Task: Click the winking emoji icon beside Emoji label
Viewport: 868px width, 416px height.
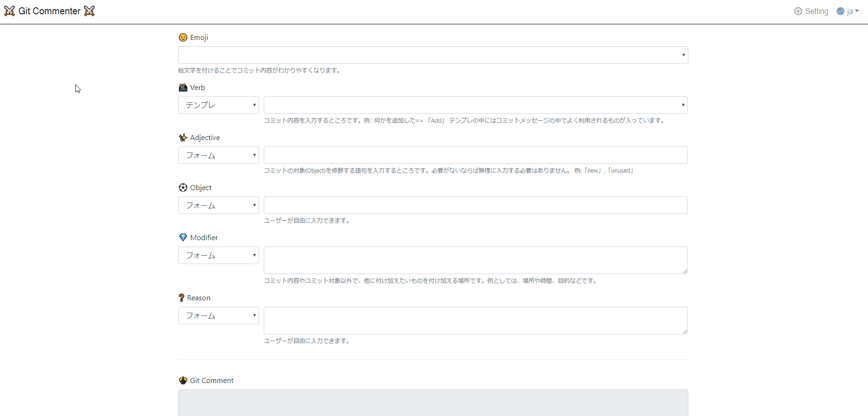Action: [x=182, y=38]
